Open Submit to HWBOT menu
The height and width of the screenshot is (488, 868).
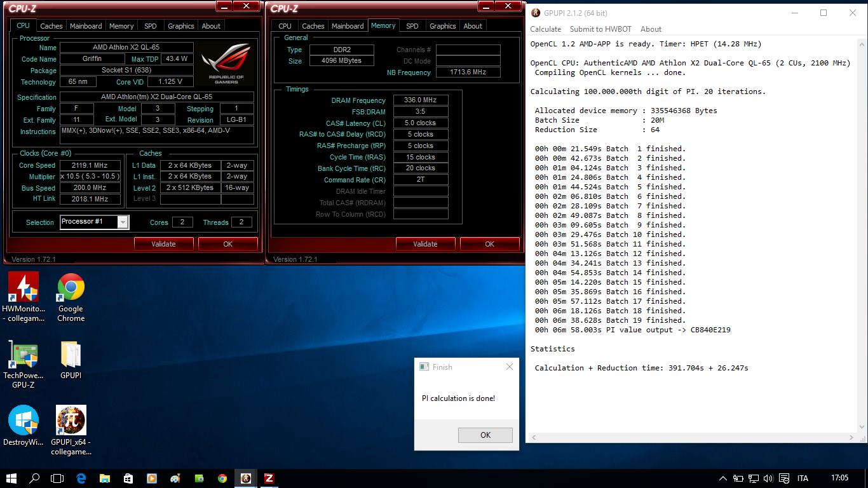click(x=600, y=29)
